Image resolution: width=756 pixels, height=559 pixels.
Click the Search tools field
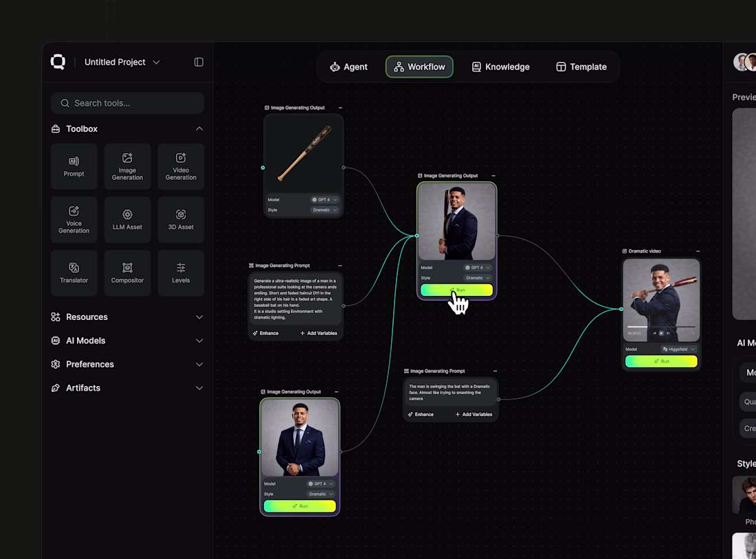point(127,103)
